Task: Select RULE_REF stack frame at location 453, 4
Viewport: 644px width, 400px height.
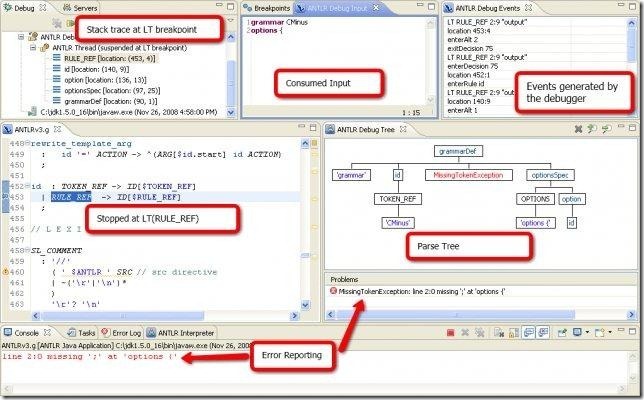Action: point(110,58)
